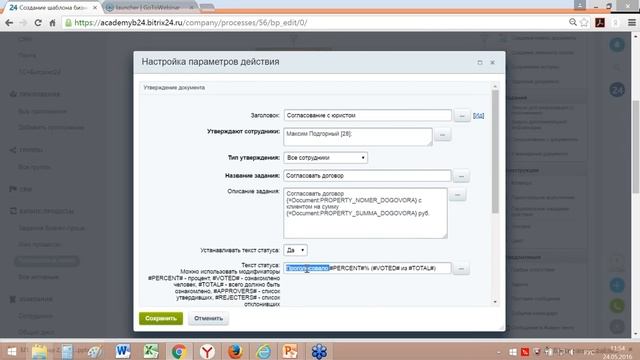The image size is (640, 360).
Task: Click the 'Утверждают сотрудники' text area
Action: (x=358, y=137)
